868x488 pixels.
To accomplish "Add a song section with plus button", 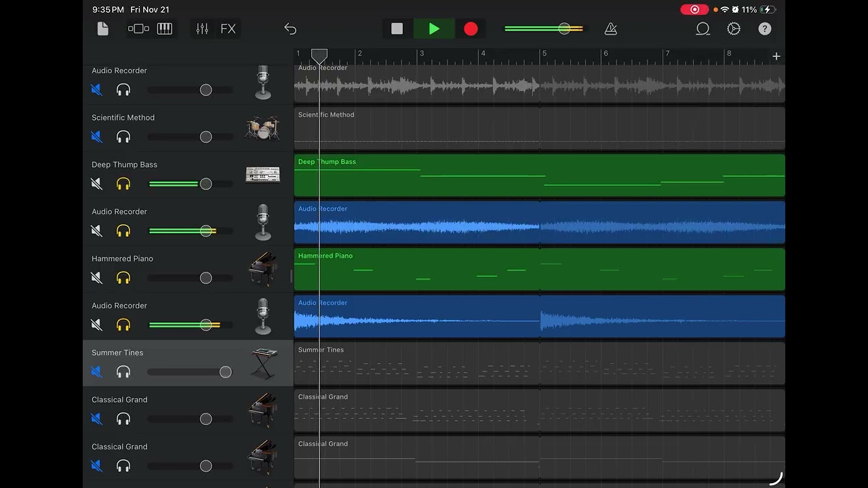I will [776, 56].
